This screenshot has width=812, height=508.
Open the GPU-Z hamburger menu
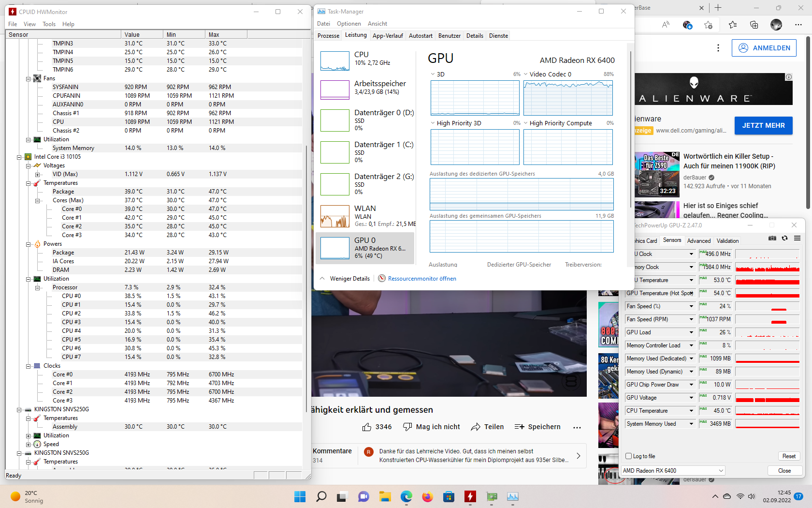coord(797,238)
